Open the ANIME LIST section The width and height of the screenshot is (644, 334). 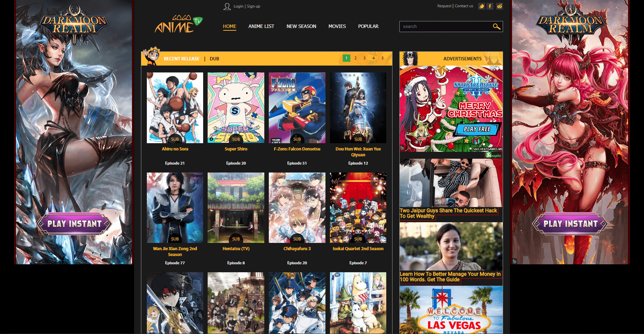click(x=261, y=26)
